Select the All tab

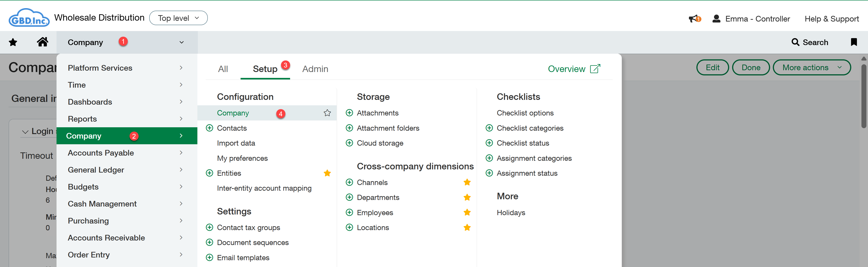[x=223, y=69]
